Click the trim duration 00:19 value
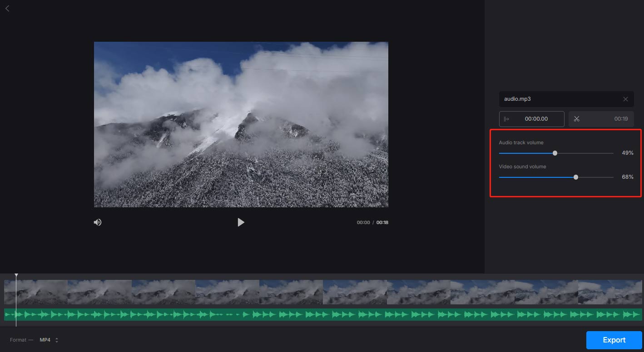This screenshot has width=644, height=352. pos(621,119)
